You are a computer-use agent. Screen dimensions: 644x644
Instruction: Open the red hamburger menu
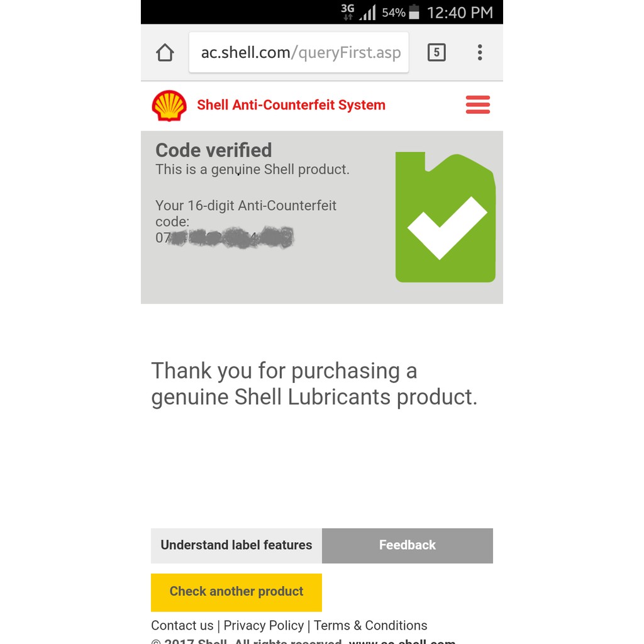point(478,105)
